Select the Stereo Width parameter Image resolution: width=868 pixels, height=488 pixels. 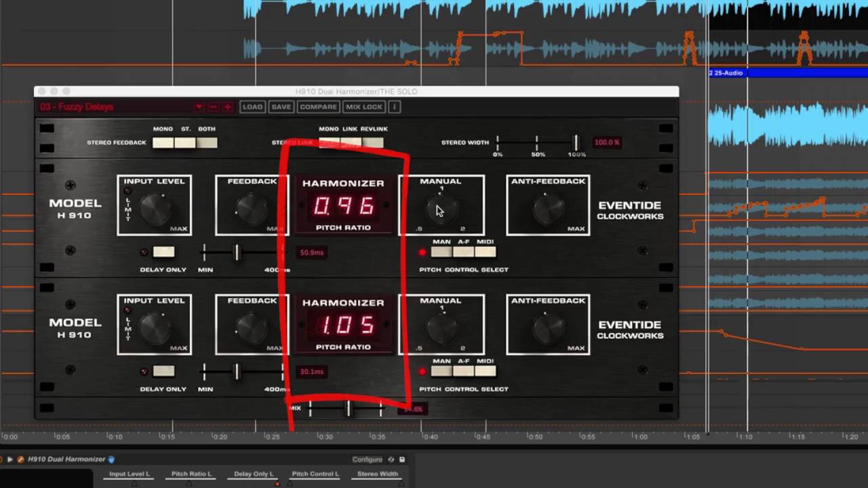pos(378,474)
